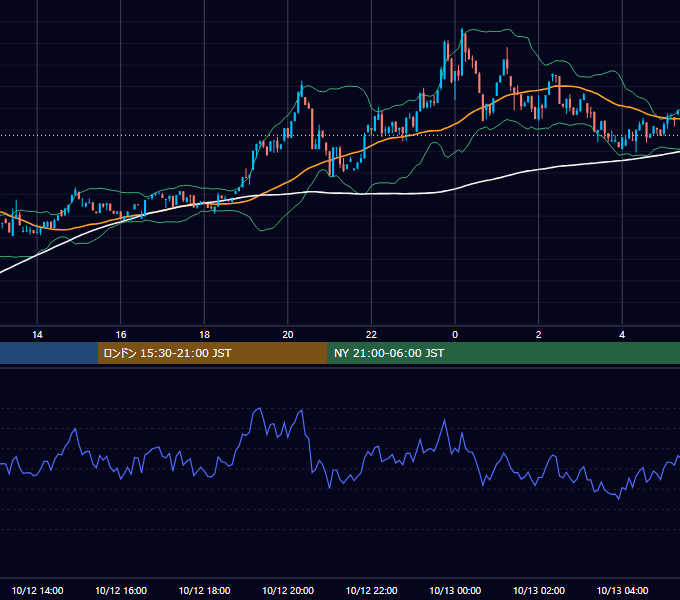Click the 10/12 22:00 date label

(371, 590)
